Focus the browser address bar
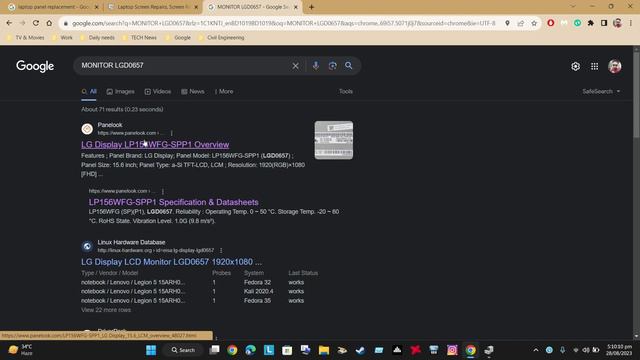The width and height of the screenshot is (640, 360). coord(284,23)
